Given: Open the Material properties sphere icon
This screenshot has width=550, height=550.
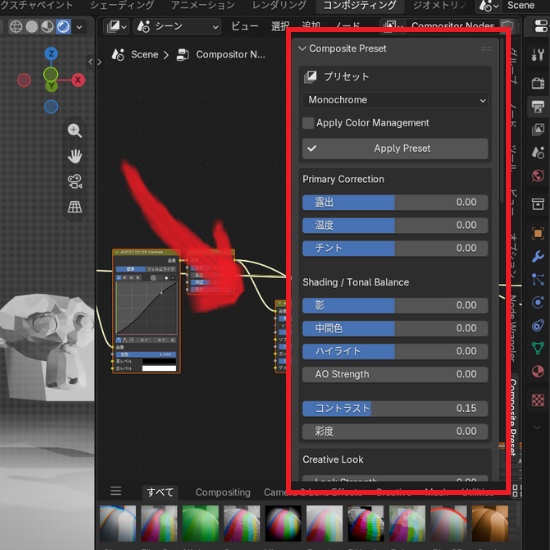Looking at the screenshot, I should click(538, 371).
